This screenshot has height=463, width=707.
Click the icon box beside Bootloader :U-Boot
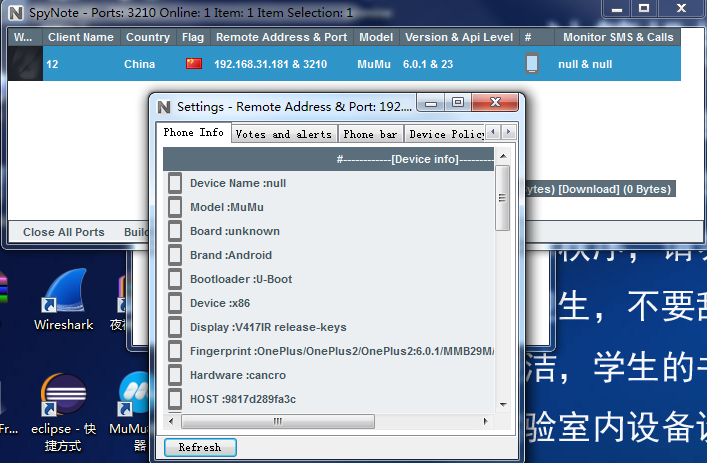(175, 279)
